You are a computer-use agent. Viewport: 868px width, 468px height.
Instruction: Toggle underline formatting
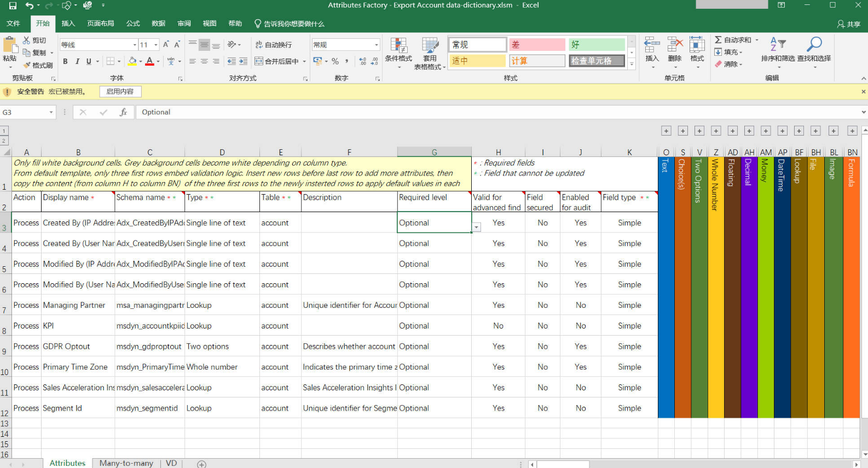point(89,61)
